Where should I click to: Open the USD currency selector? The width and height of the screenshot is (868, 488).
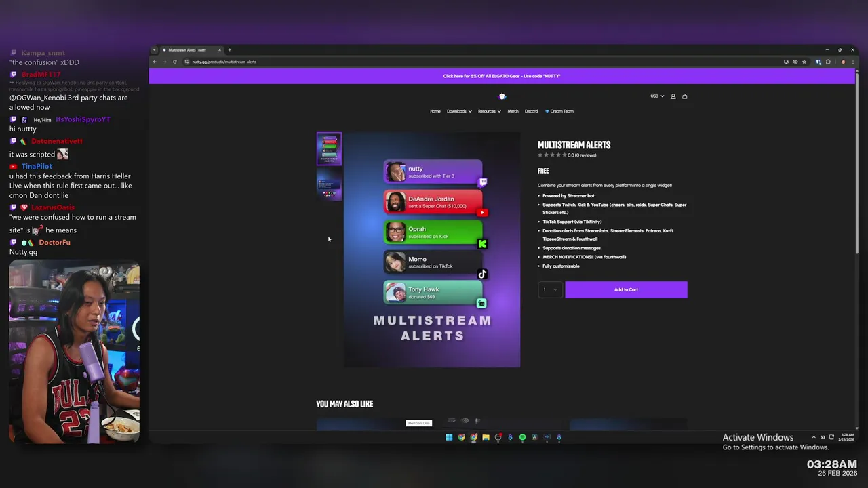[657, 96]
